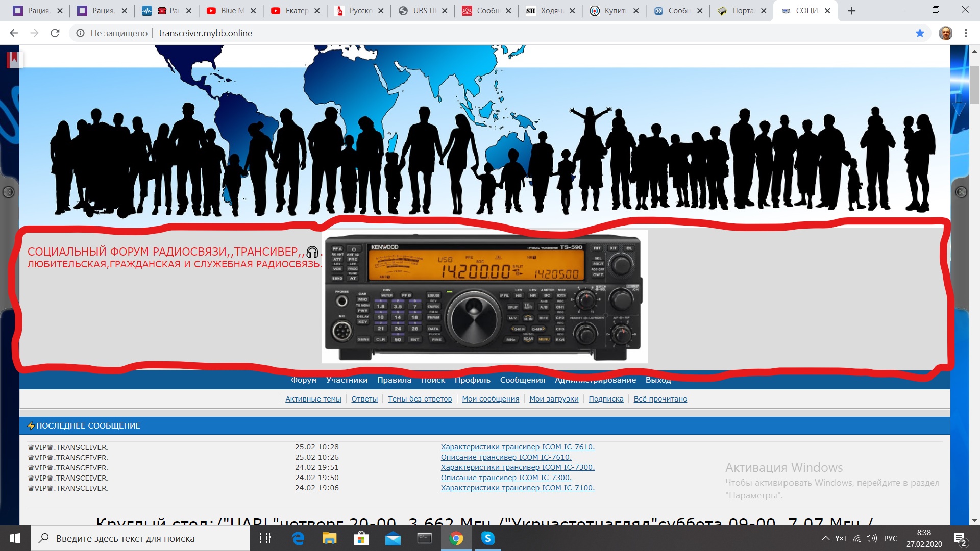This screenshot has width=980, height=551.
Task: Click Всё прочитано link
Action: [660, 399]
